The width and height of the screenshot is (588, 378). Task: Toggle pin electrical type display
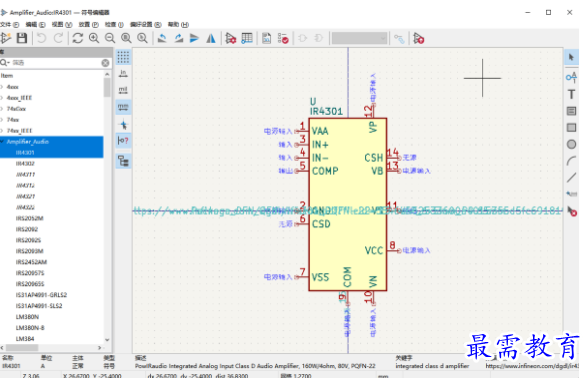coord(123,141)
